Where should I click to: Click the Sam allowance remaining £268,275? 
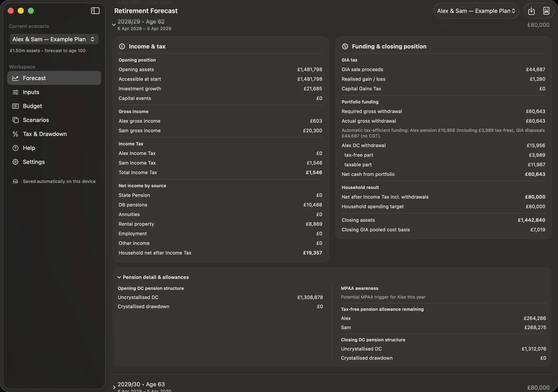coord(535,327)
